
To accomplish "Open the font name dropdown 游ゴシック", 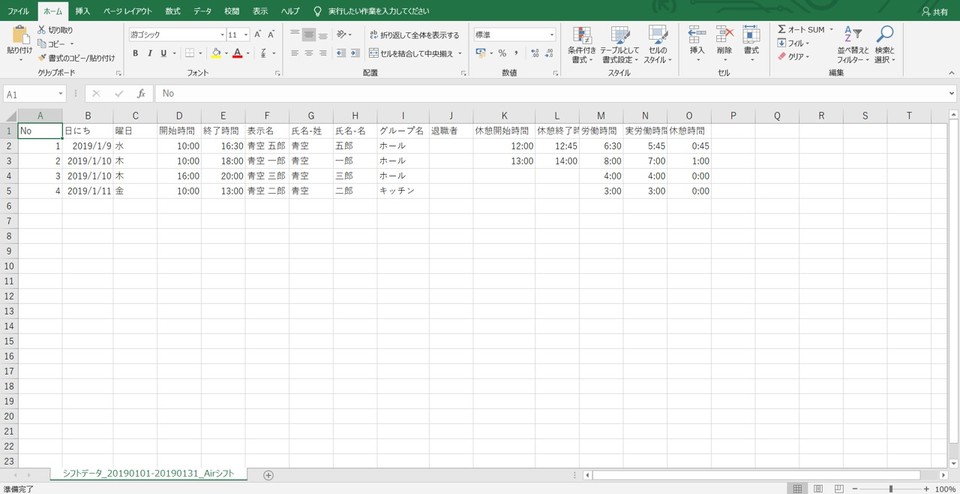I will pos(219,34).
